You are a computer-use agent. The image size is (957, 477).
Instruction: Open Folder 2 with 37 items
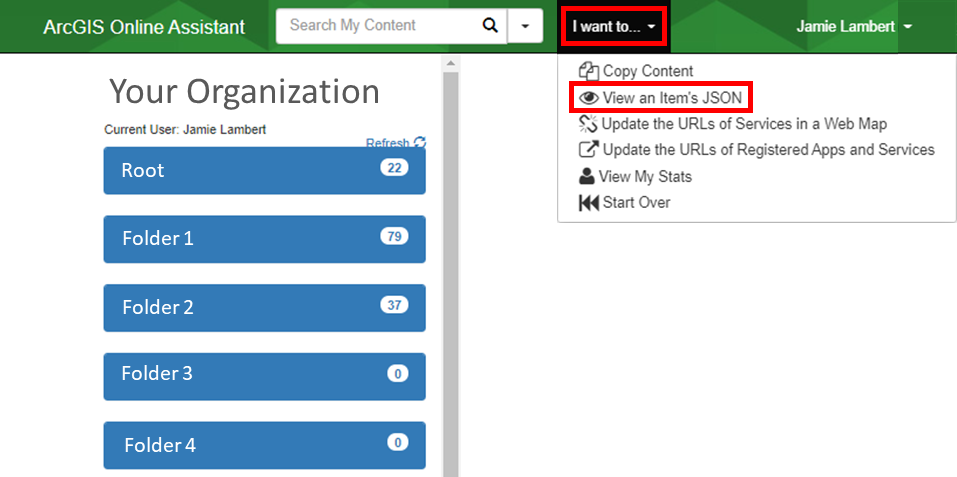(x=264, y=307)
